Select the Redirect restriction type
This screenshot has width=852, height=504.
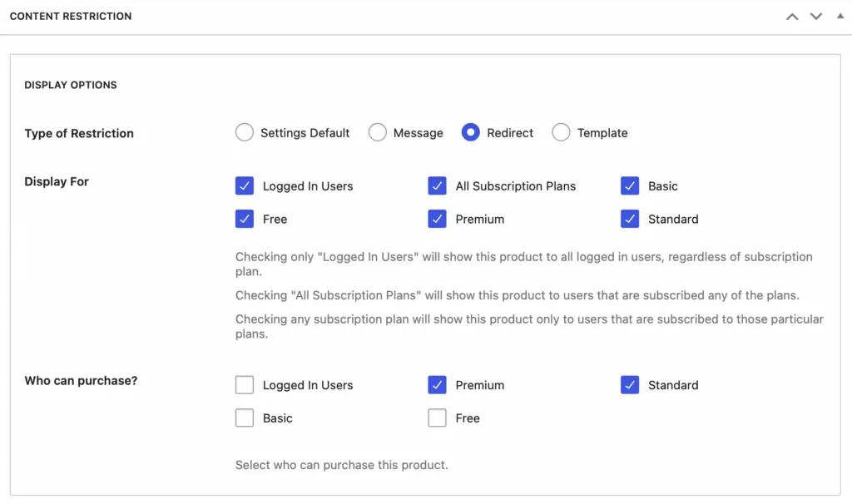(x=471, y=132)
